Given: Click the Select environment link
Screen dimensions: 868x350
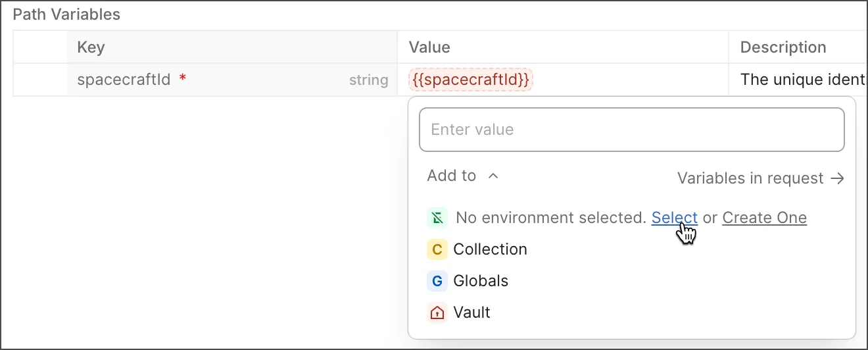Looking at the screenshot, I should [674, 218].
